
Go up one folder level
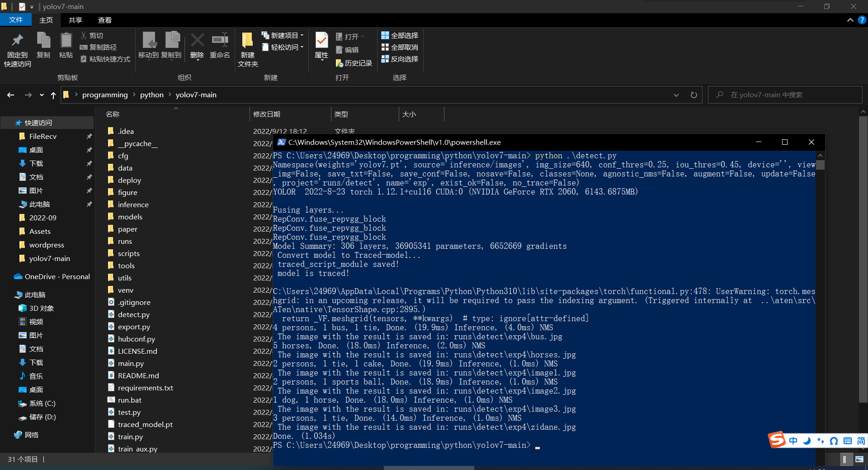53,95
